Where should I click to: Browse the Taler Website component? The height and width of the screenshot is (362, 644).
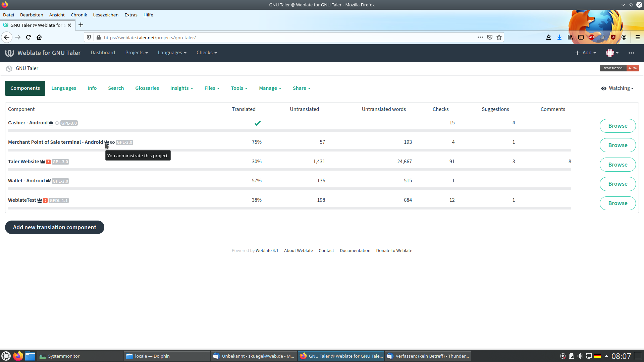point(618,165)
